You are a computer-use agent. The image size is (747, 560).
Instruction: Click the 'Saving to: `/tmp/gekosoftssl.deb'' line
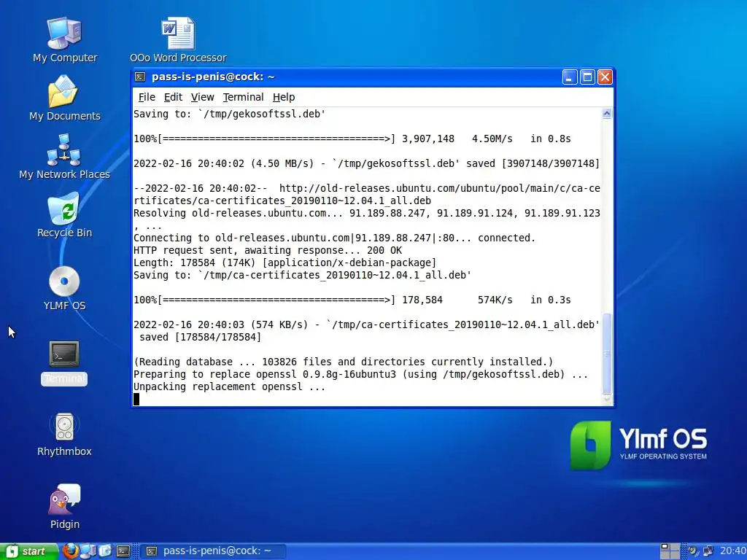point(229,114)
